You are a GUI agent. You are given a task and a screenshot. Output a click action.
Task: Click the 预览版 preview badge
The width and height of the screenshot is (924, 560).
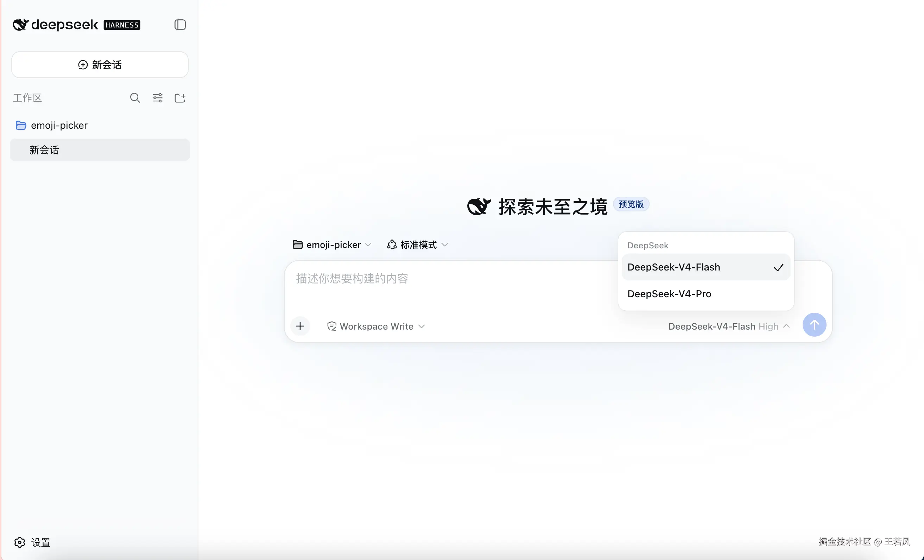631,204
